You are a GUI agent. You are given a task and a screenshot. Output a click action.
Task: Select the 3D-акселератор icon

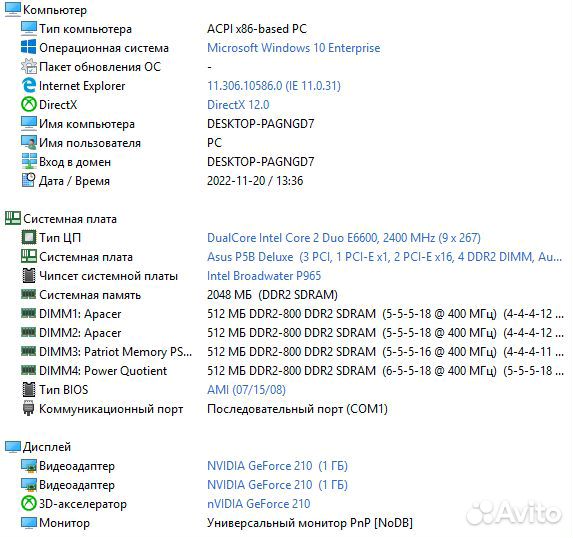[x=29, y=504]
